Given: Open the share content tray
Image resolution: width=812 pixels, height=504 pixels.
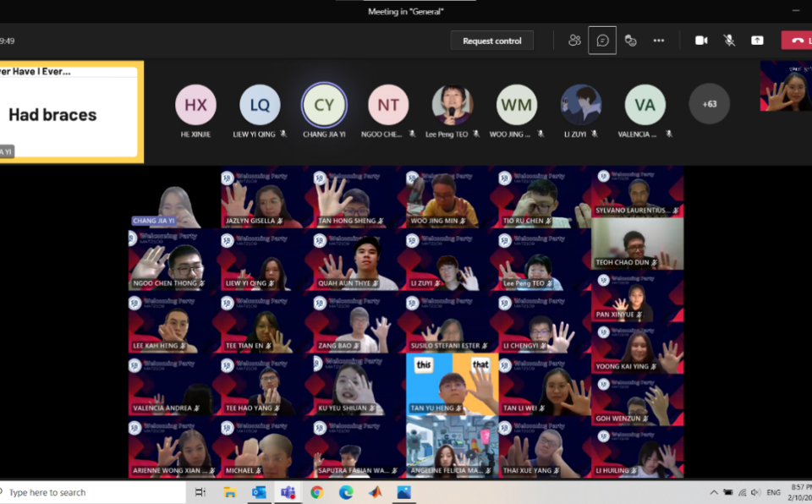Looking at the screenshot, I should (x=757, y=40).
